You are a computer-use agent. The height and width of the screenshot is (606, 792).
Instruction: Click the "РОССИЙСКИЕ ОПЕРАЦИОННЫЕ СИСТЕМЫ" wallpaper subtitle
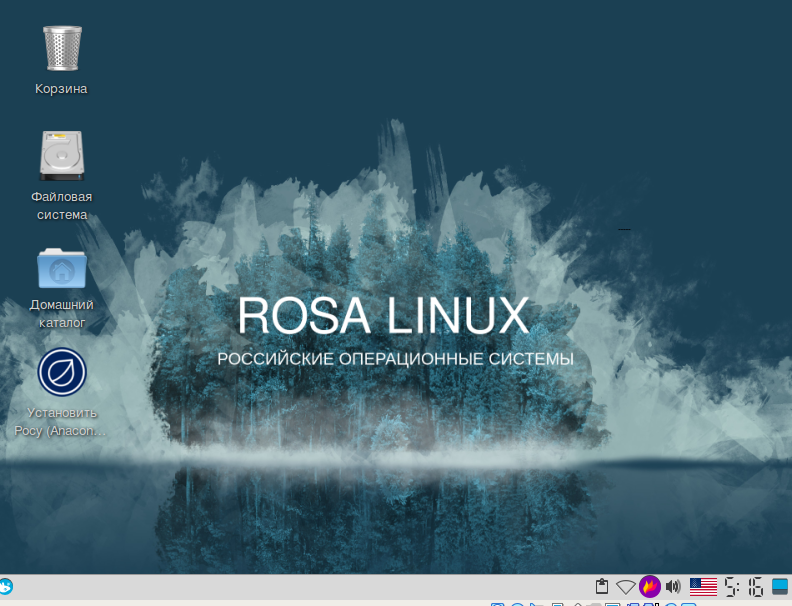coord(395,359)
